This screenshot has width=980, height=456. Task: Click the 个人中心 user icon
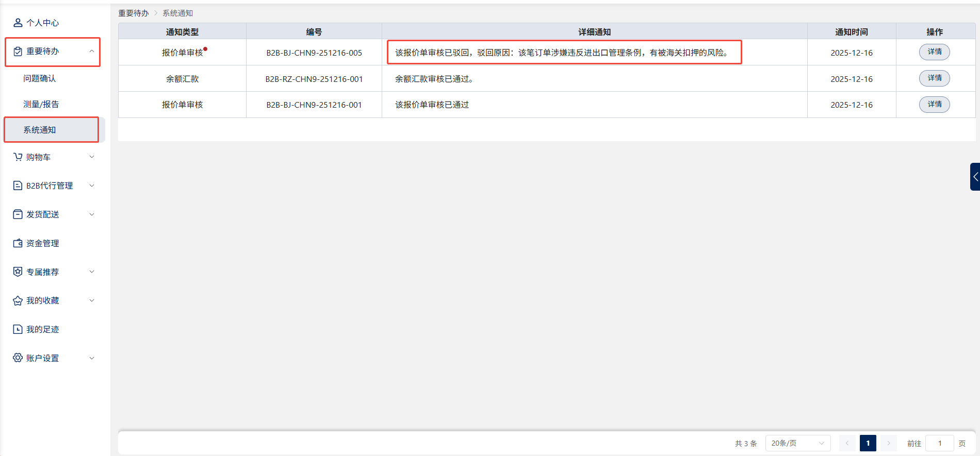tap(18, 23)
